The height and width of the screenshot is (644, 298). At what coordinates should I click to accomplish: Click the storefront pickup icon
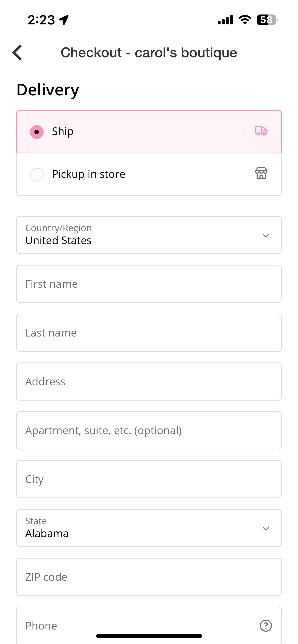(261, 173)
